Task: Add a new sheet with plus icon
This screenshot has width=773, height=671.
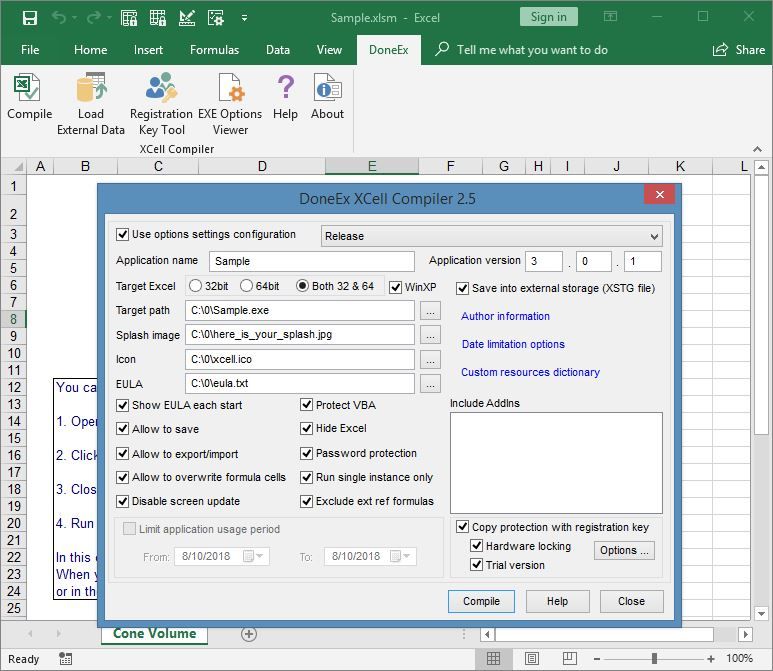Action: 249,634
